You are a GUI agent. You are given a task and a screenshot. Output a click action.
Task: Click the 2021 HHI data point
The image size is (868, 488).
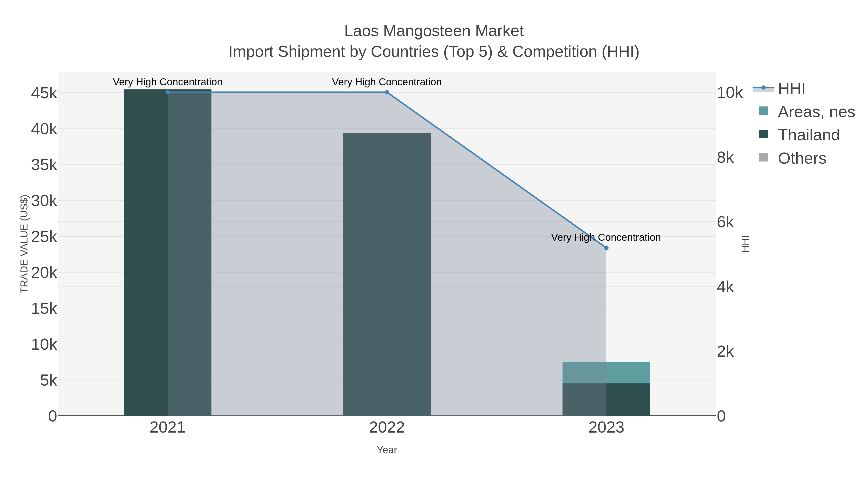point(168,92)
